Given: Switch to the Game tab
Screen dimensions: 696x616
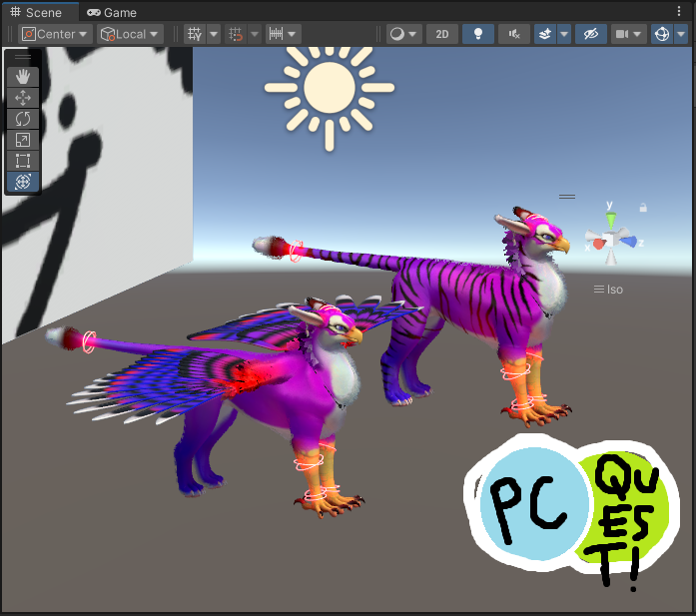Looking at the screenshot, I should pos(112,13).
